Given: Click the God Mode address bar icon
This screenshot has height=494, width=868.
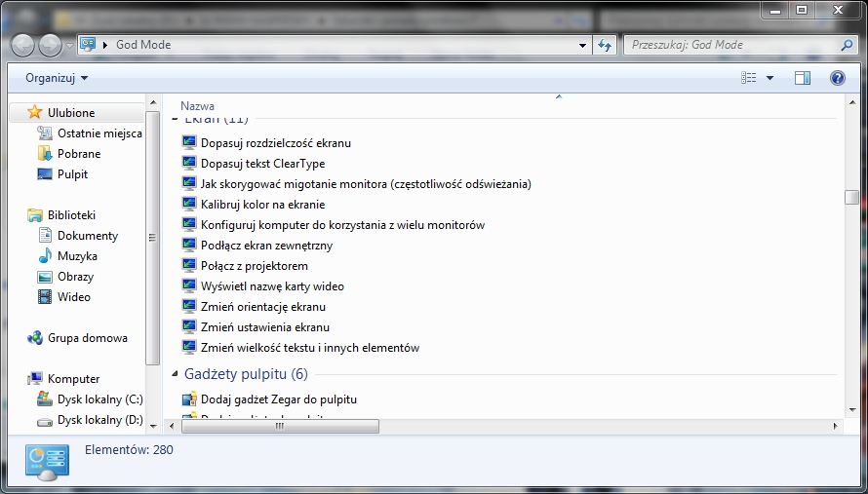Looking at the screenshot, I should tap(88, 44).
